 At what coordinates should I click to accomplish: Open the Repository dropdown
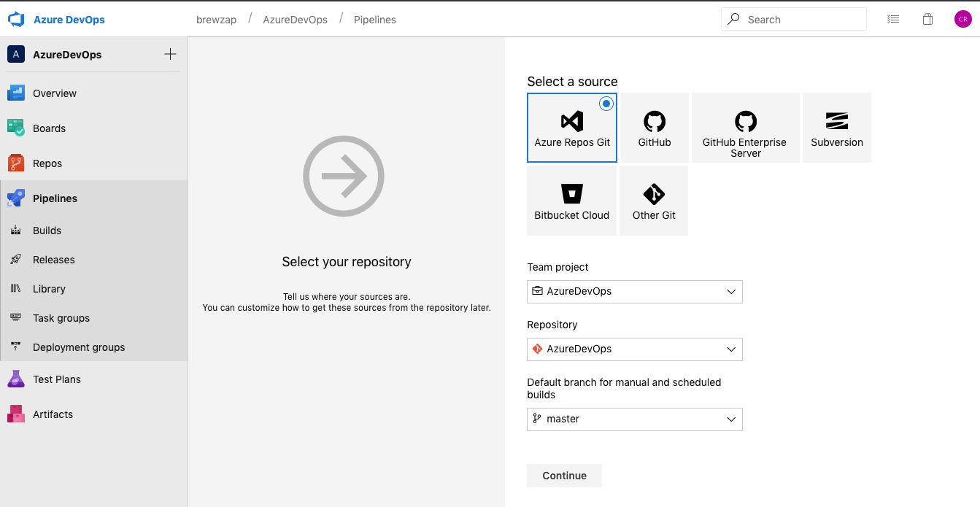point(634,349)
